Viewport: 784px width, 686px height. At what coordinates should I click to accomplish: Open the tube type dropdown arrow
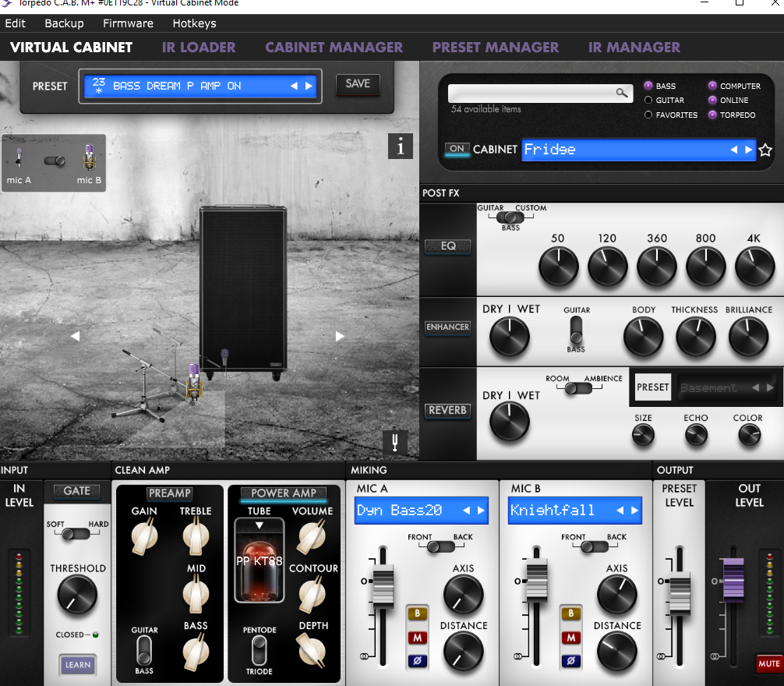[259, 525]
